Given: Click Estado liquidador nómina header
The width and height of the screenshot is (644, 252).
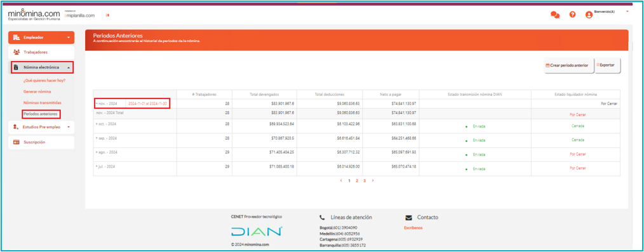Looking at the screenshot, I should 575,95.
